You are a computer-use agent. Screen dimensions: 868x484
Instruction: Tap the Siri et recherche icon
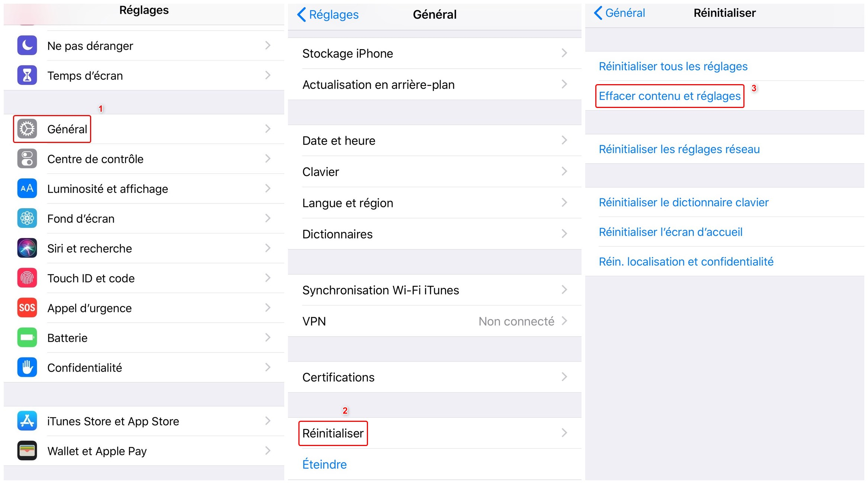[27, 248]
